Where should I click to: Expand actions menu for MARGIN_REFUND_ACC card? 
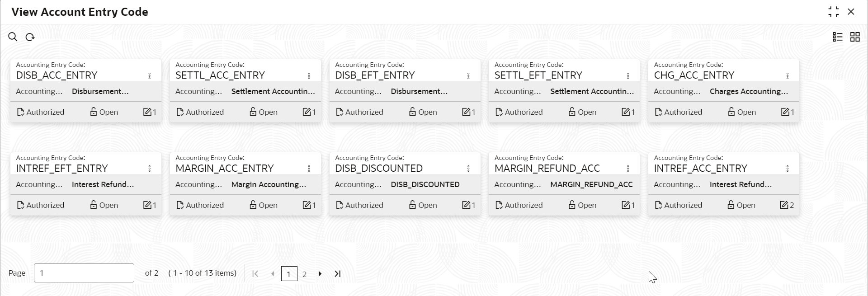[x=628, y=169]
